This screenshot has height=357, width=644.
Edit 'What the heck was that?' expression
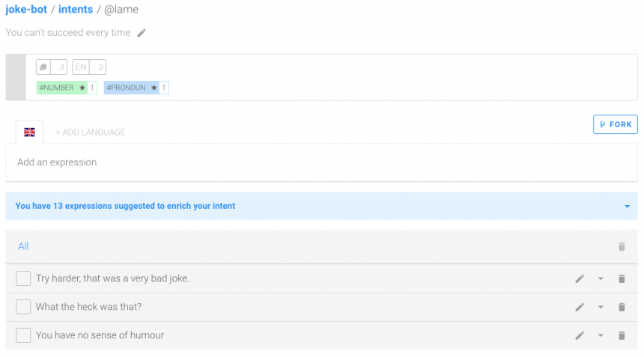(579, 307)
